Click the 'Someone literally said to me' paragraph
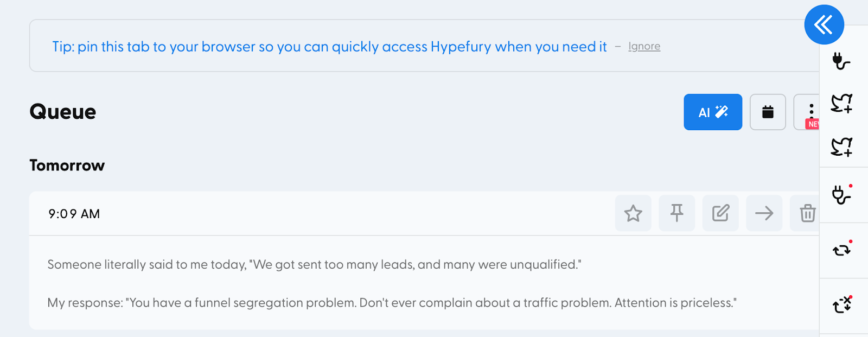The image size is (868, 337). click(x=314, y=264)
